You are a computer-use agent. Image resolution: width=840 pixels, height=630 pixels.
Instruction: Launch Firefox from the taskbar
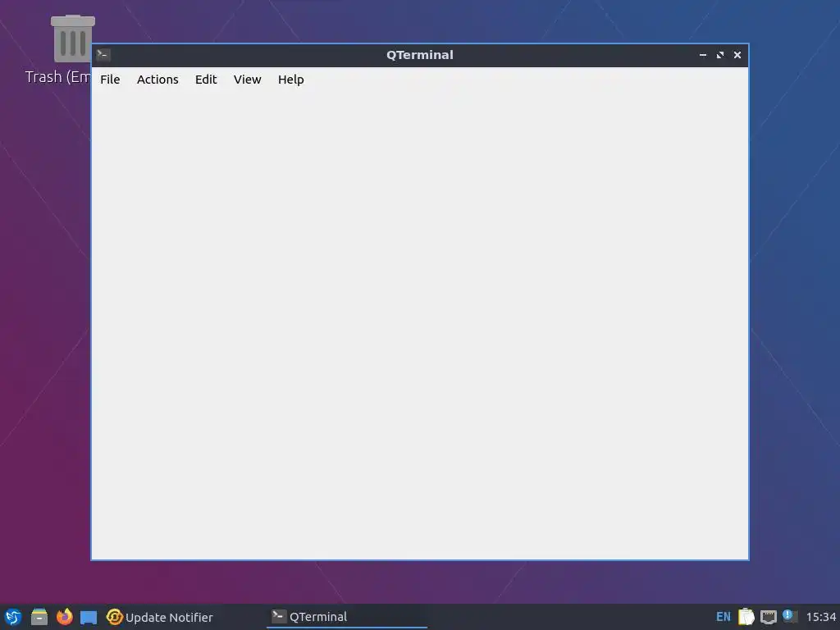tap(64, 617)
